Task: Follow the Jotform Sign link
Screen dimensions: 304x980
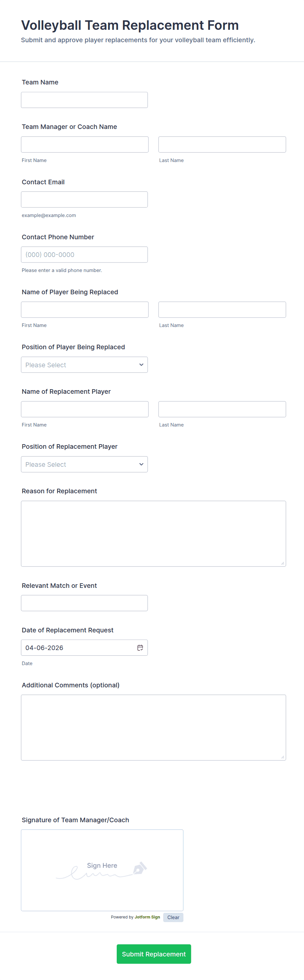Action: (147, 917)
